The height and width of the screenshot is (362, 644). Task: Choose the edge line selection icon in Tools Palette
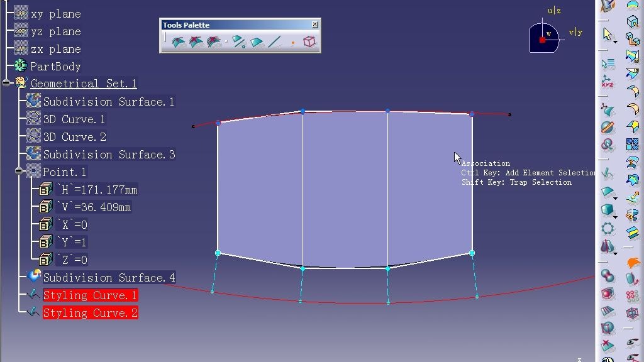point(274,41)
